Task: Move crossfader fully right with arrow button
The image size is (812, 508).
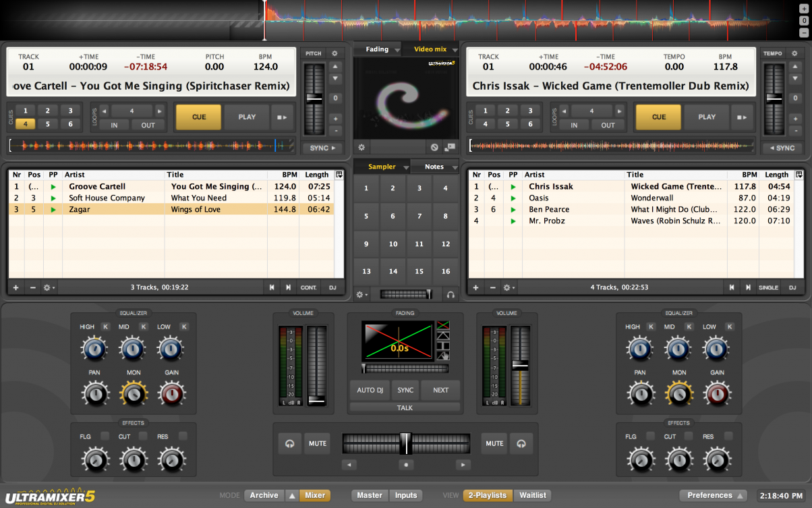Action: tap(463, 464)
